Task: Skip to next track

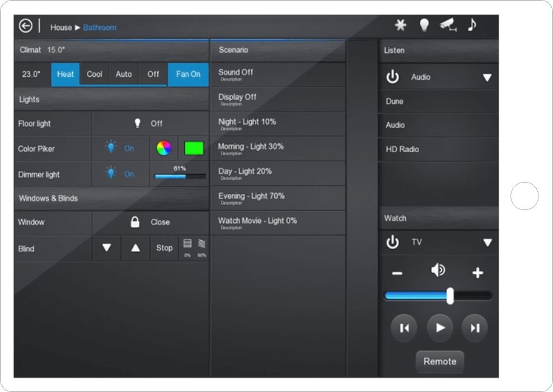Action: click(x=475, y=328)
